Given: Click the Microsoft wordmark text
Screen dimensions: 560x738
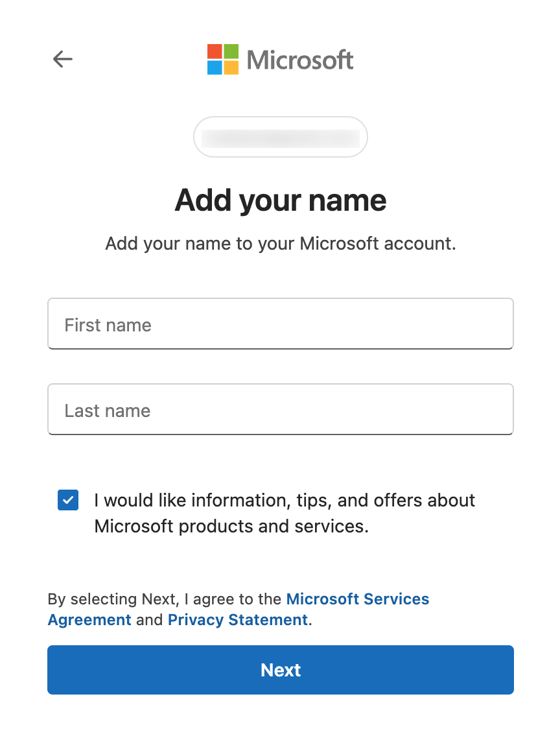Looking at the screenshot, I should pyautogui.click(x=299, y=59).
